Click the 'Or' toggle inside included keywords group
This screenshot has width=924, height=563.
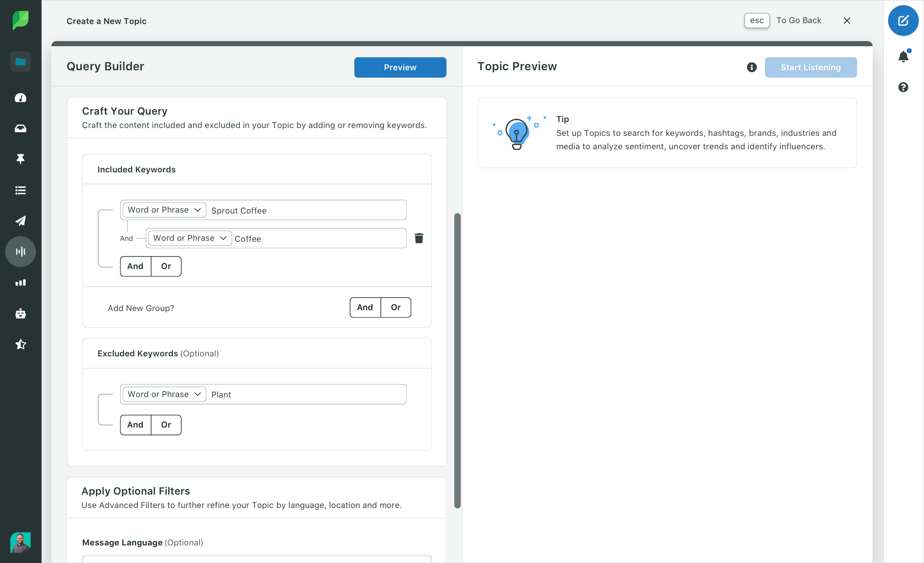(166, 266)
